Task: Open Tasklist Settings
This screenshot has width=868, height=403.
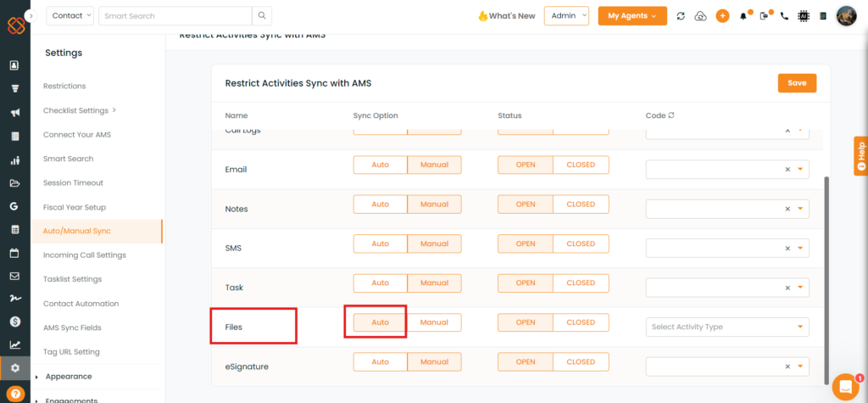Action: point(73,279)
